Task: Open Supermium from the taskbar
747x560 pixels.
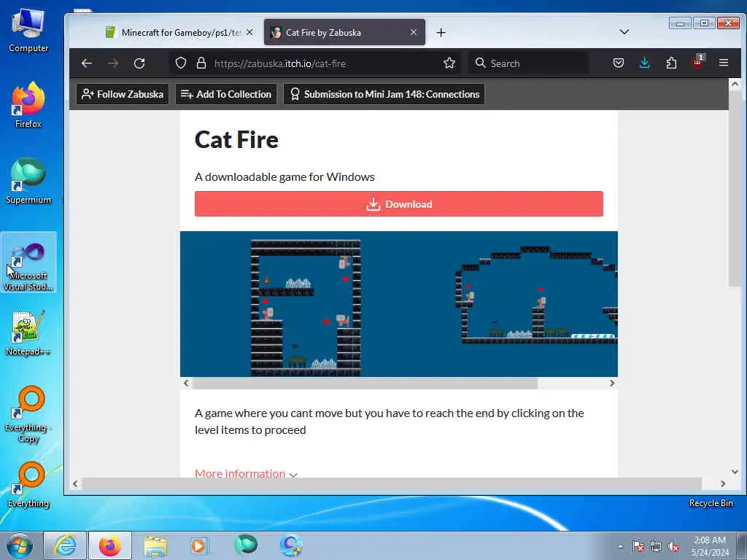Action: coord(246,545)
